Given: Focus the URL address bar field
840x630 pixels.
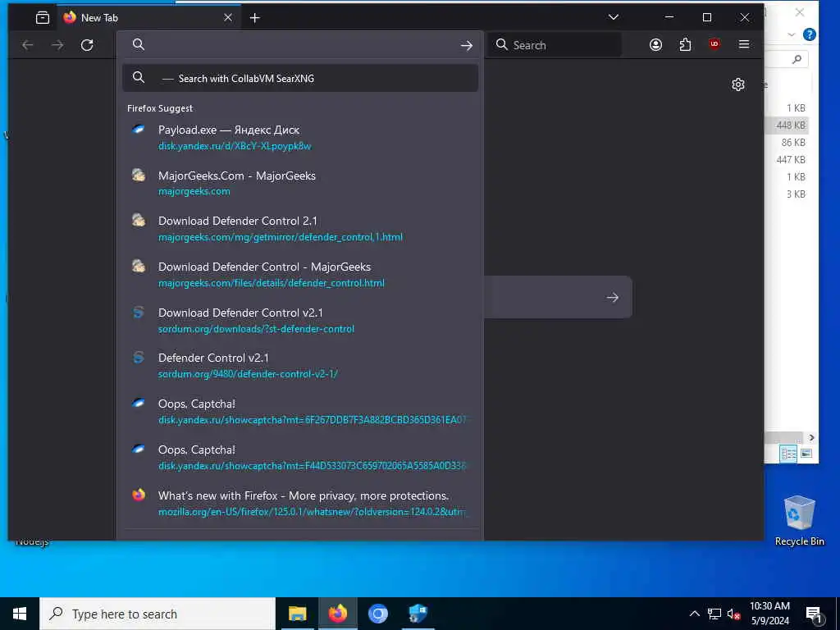Looking at the screenshot, I should (x=300, y=45).
